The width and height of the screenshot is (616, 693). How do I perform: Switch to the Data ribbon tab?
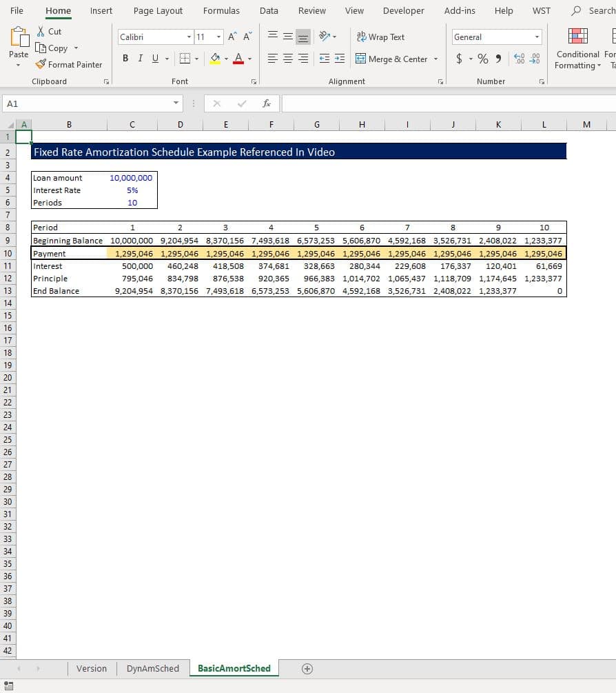coord(269,10)
